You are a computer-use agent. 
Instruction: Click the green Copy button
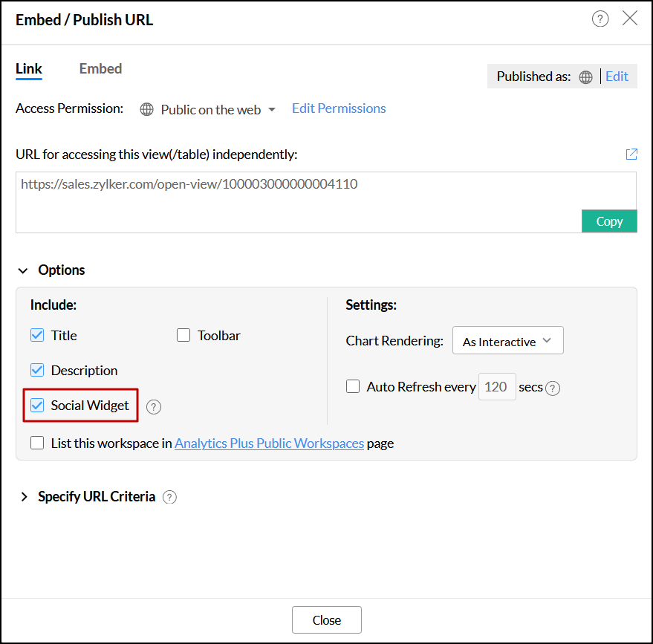click(609, 221)
